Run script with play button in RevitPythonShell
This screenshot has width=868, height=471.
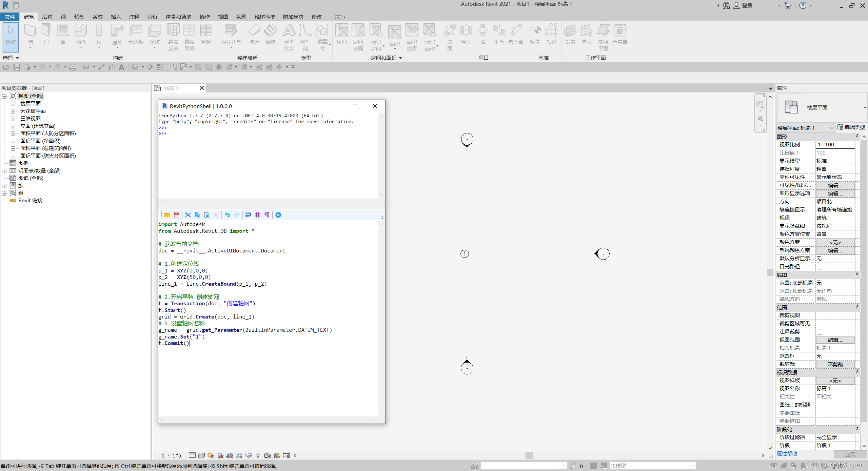[278, 215]
